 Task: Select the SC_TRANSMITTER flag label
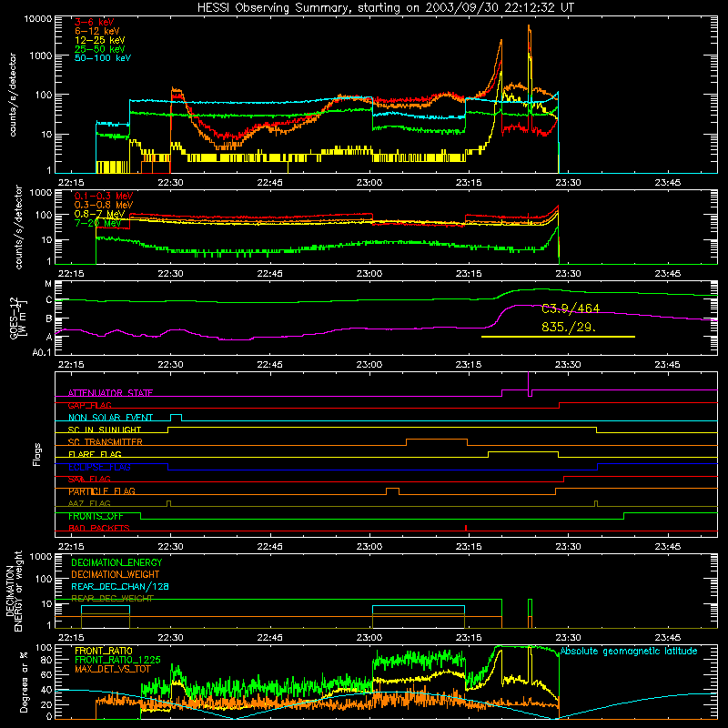coord(106,442)
